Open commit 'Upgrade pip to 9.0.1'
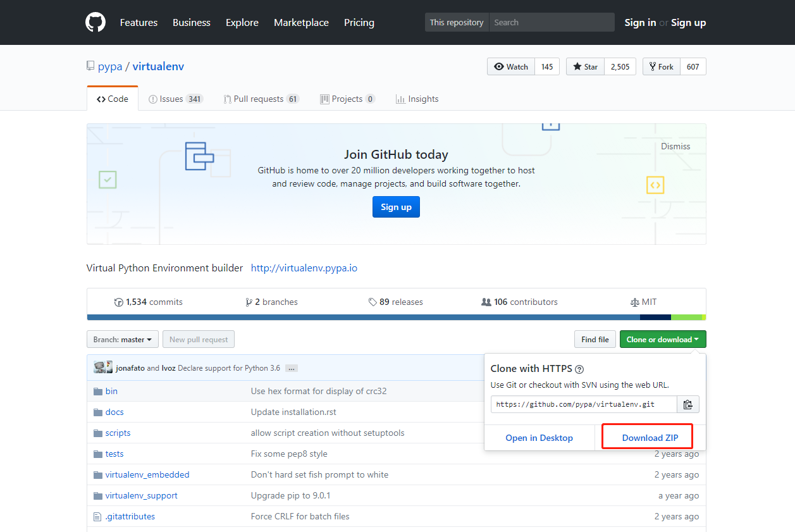795x532 pixels. click(x=290, y=496)
